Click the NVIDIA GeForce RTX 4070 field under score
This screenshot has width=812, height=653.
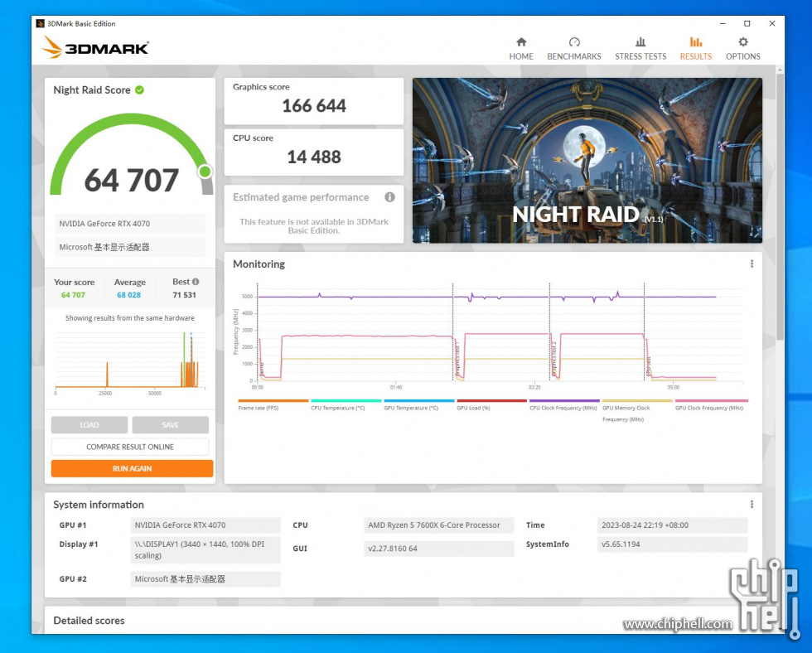click(x=129, y=224)
